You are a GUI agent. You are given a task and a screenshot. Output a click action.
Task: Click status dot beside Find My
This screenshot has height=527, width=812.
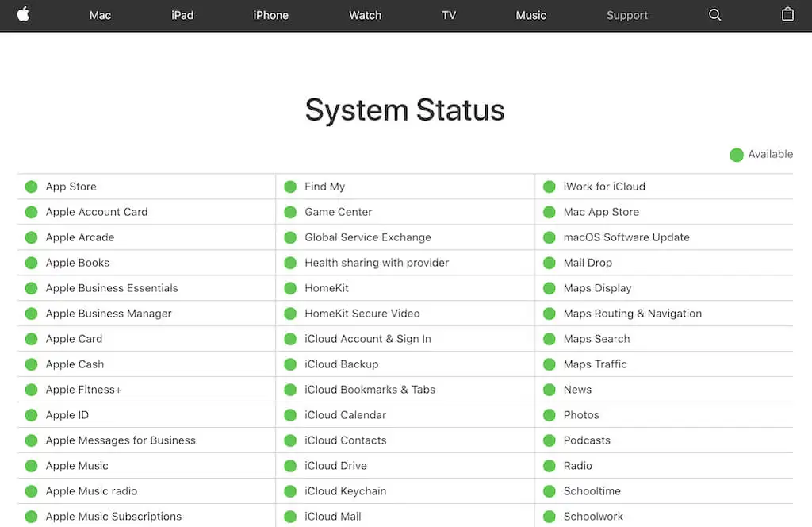[x=290, y=187]
